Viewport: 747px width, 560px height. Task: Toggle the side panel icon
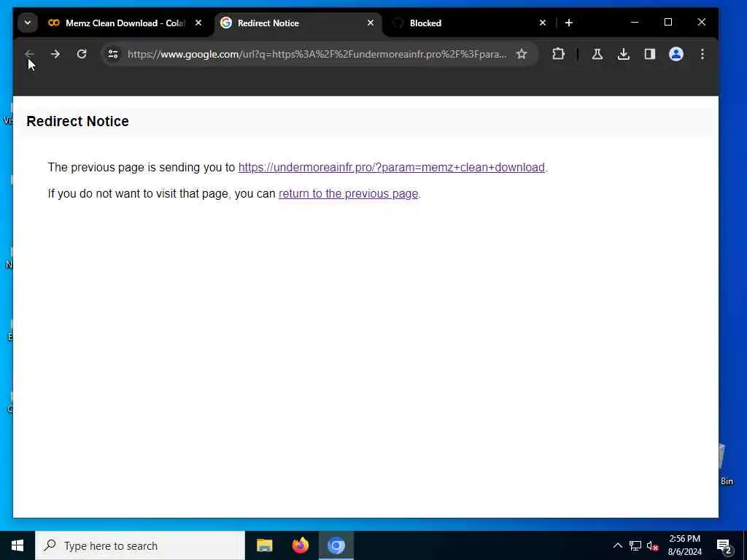point(650,54)
